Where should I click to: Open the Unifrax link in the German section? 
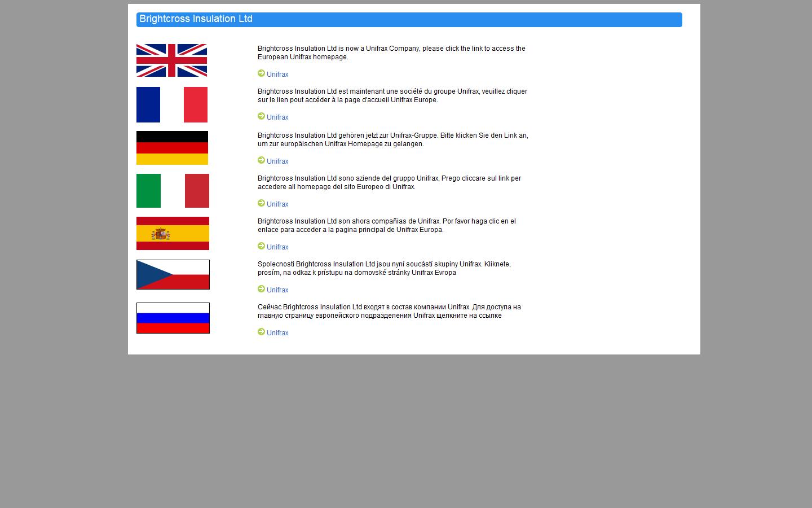[x=277, y=161]
